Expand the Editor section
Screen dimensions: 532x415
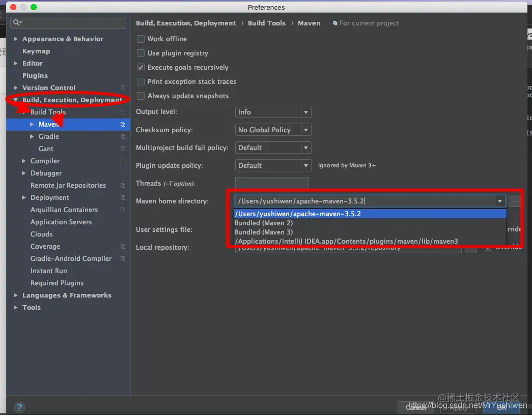click(16, 64)
